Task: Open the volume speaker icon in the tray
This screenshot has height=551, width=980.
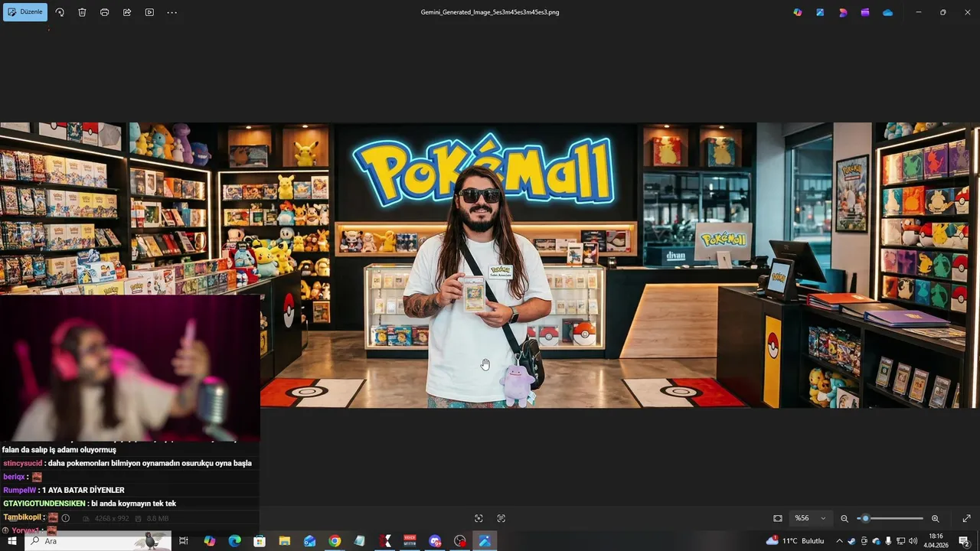Action: [913, 541]
